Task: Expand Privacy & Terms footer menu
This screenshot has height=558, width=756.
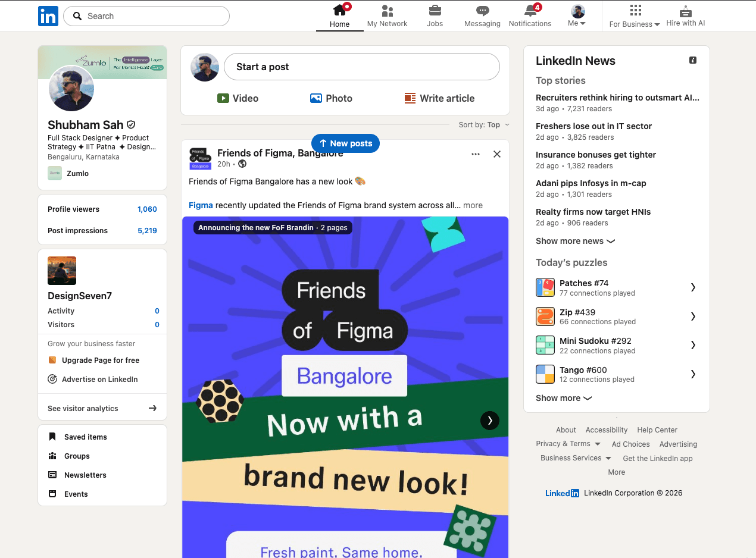Action: click(567, 444)
